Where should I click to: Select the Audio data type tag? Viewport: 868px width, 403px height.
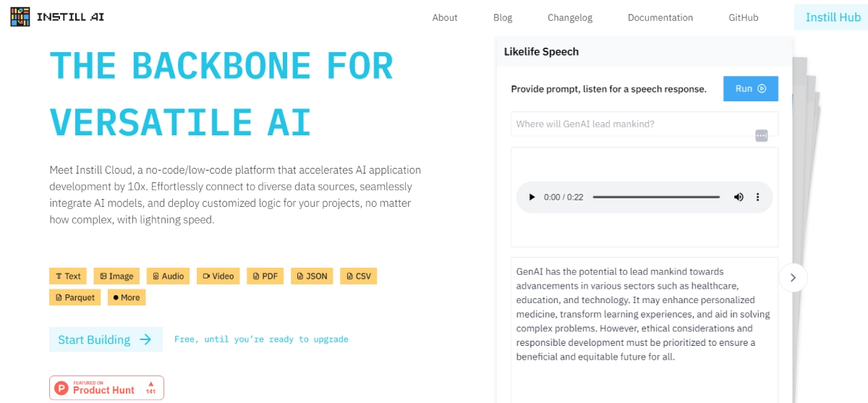[168, 276]
